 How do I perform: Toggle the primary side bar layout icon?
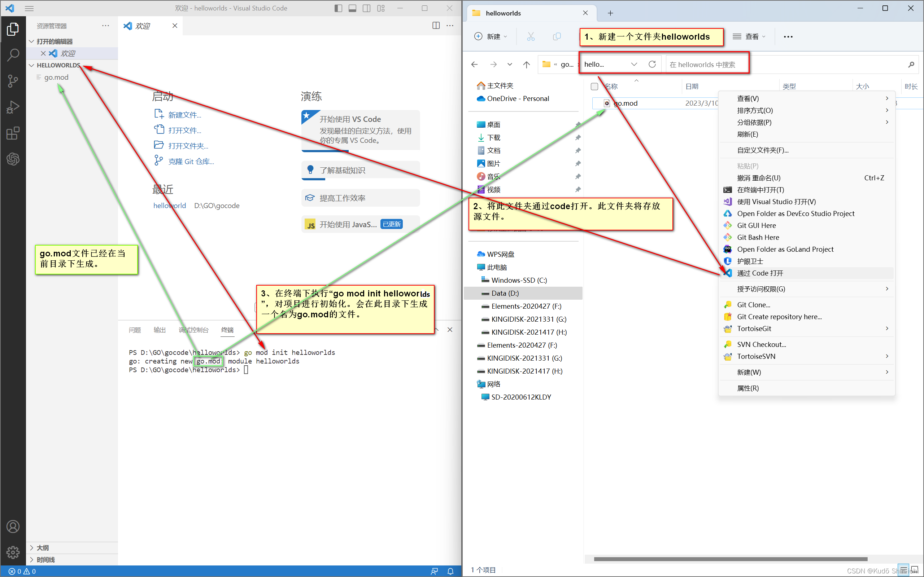point(338,8)
